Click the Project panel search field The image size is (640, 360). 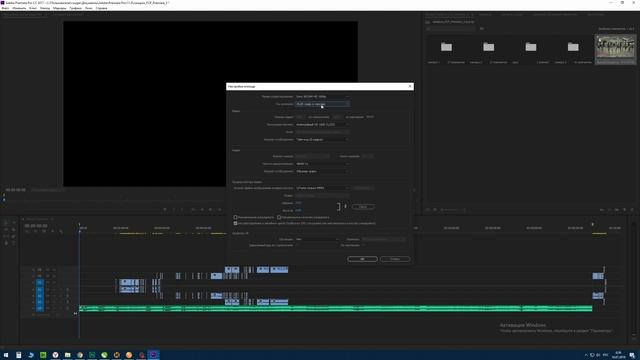tap(451, 29)
